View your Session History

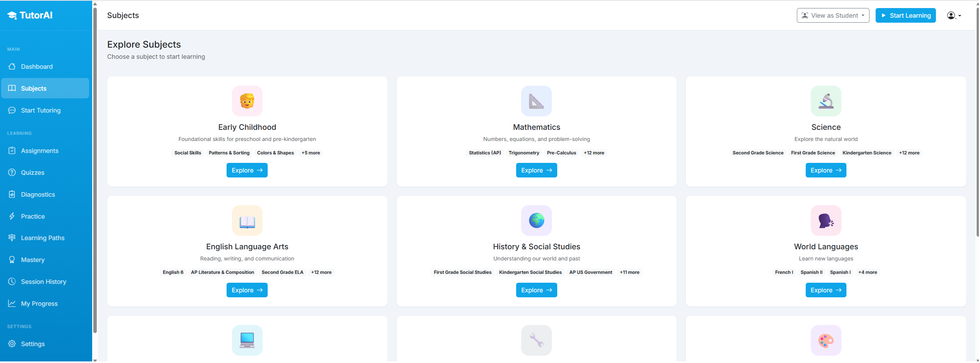tap(43, 281)
